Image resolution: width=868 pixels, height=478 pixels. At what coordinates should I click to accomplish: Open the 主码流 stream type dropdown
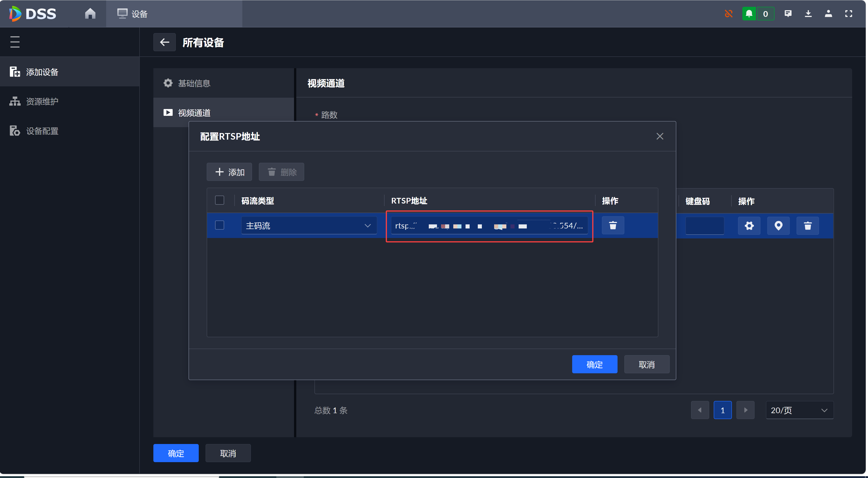click(309, 225)
